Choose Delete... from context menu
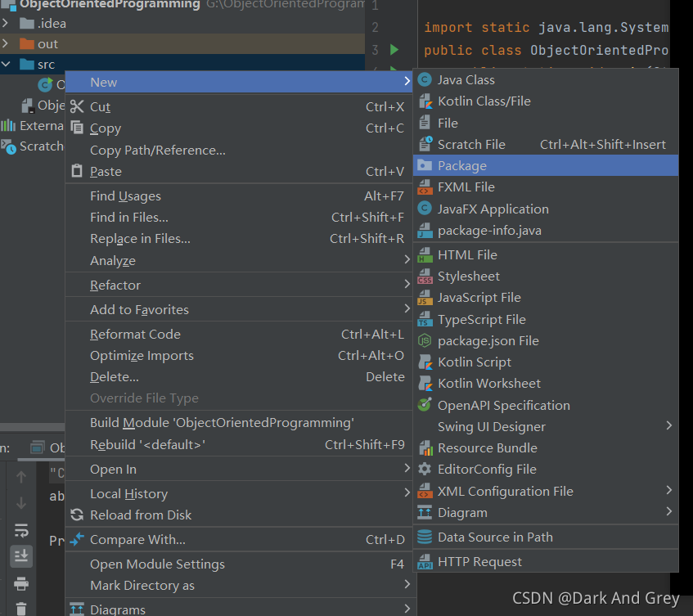Image resolution: width=693 pixels, height=616 pixels. 239,377
